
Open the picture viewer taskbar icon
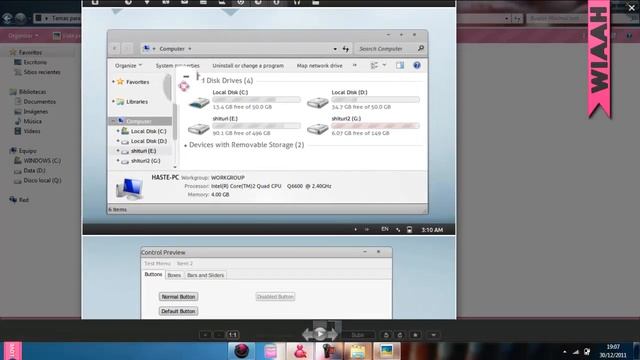pyautogui.click(x=386, y=351)
